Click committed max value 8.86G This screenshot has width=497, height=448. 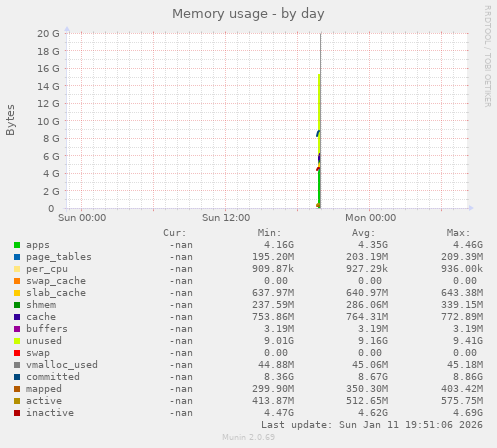(x=468, y=377)
